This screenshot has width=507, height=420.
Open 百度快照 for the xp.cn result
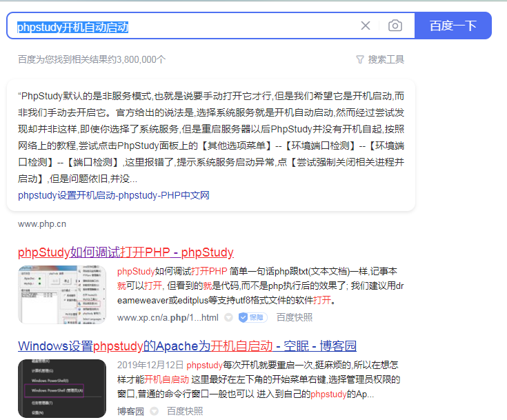(295, 317)
